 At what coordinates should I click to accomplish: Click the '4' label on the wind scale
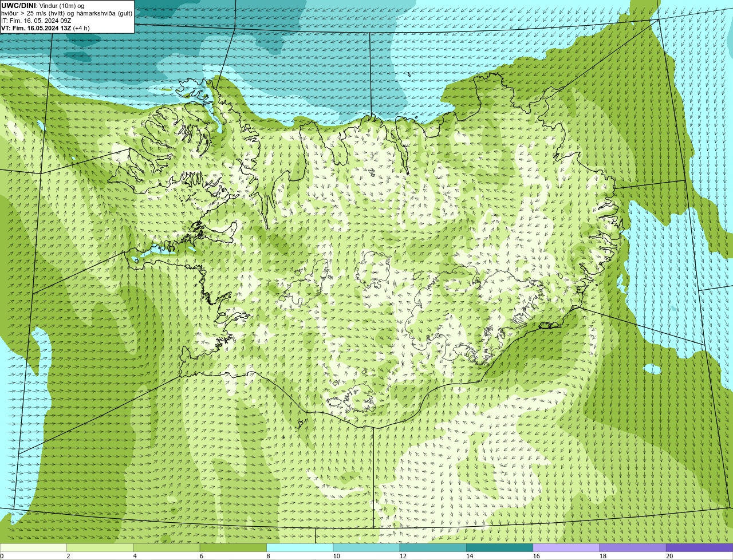(x=135, y=556)
